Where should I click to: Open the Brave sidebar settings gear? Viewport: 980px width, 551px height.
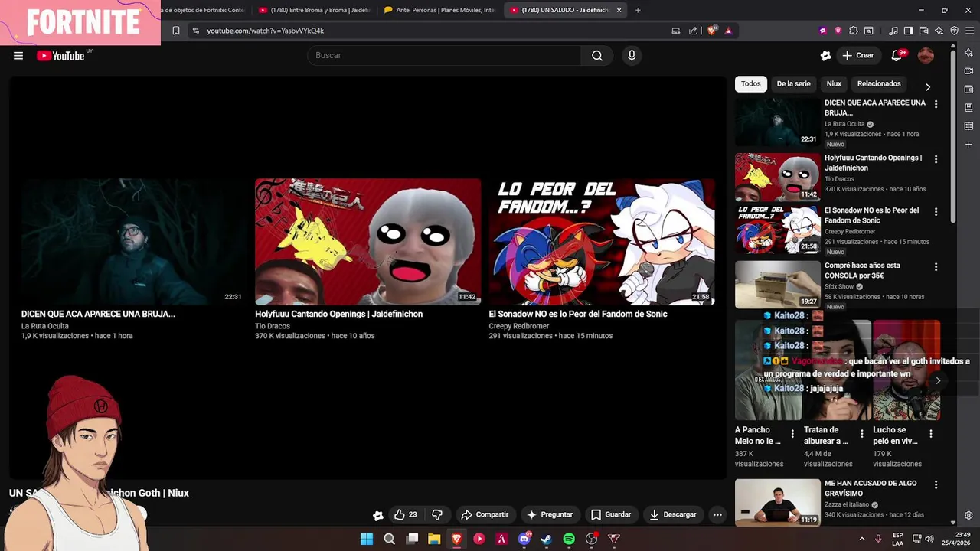969,515
